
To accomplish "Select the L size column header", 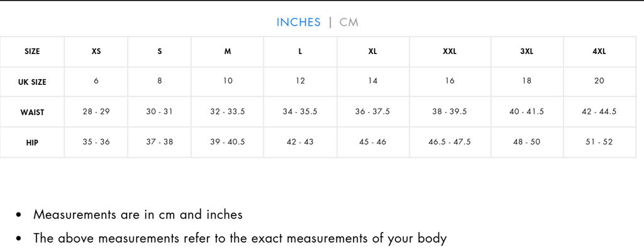I will click(300, 52).
